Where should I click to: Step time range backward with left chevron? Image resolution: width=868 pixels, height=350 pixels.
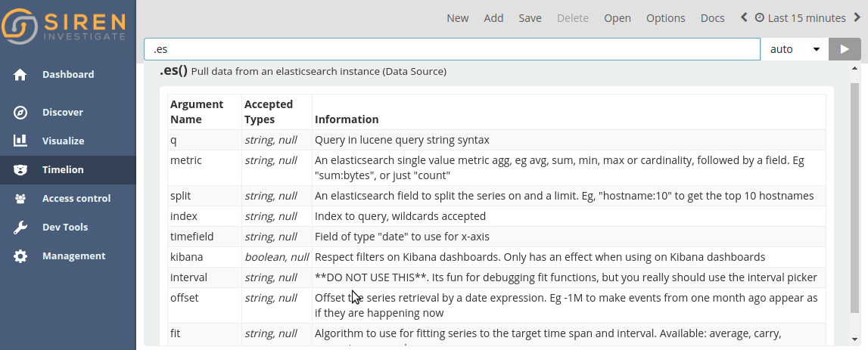click(744, 17)
